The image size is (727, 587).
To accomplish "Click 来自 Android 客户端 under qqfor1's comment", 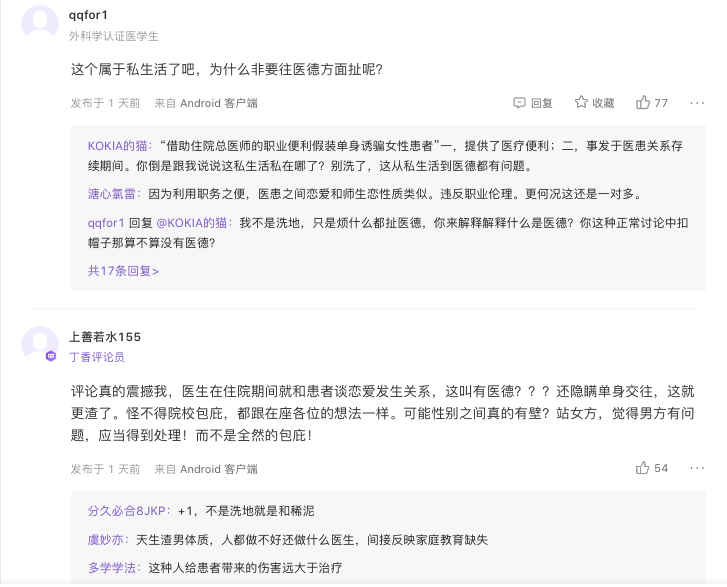I will tap(206, 103).
